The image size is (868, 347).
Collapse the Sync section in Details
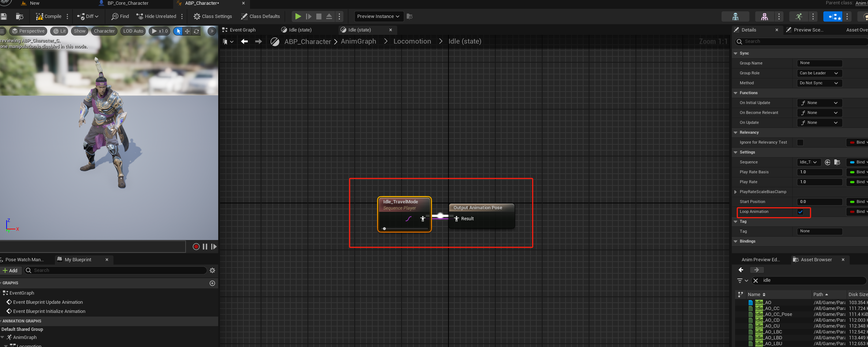click(735, 53)
